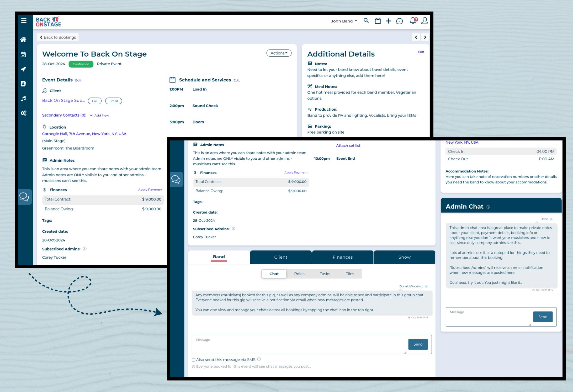The width and height of the screenshot is (573, 392).
Task: Click chat bubbles icon in back window sidebar
Action: pyautogui.click(x=25, y=197)
